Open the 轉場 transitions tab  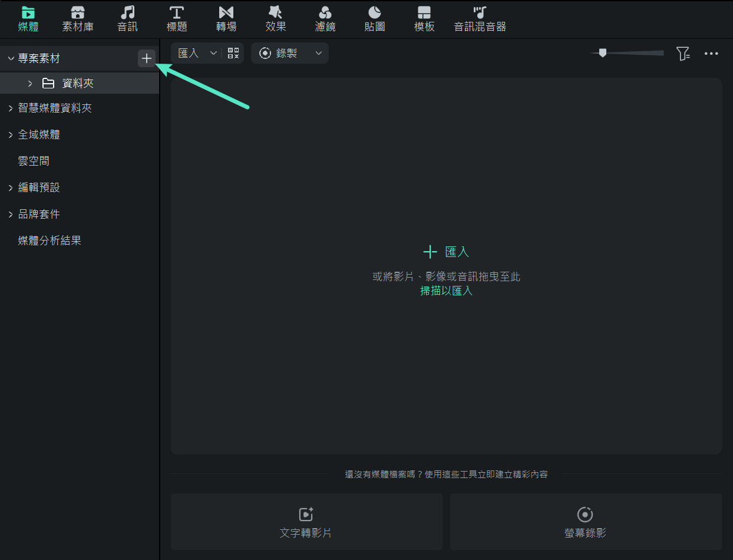click(x=226, y=19)
